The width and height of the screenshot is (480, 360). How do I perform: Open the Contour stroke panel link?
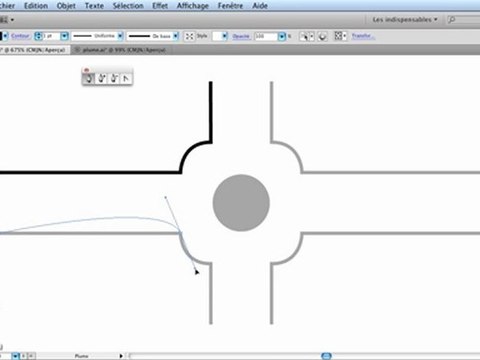(20, 36)
